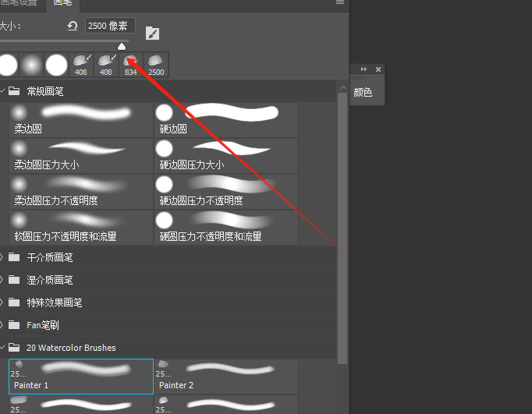The image size is (532, 414).
Task: Expand the 特殊效果画笔 folder
Action: pos(2,302)
